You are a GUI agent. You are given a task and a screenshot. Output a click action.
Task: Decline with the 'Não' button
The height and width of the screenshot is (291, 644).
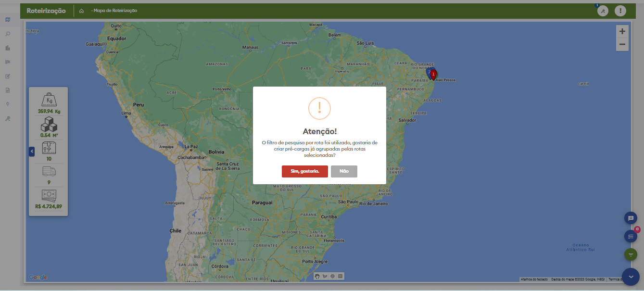[344, 171]
